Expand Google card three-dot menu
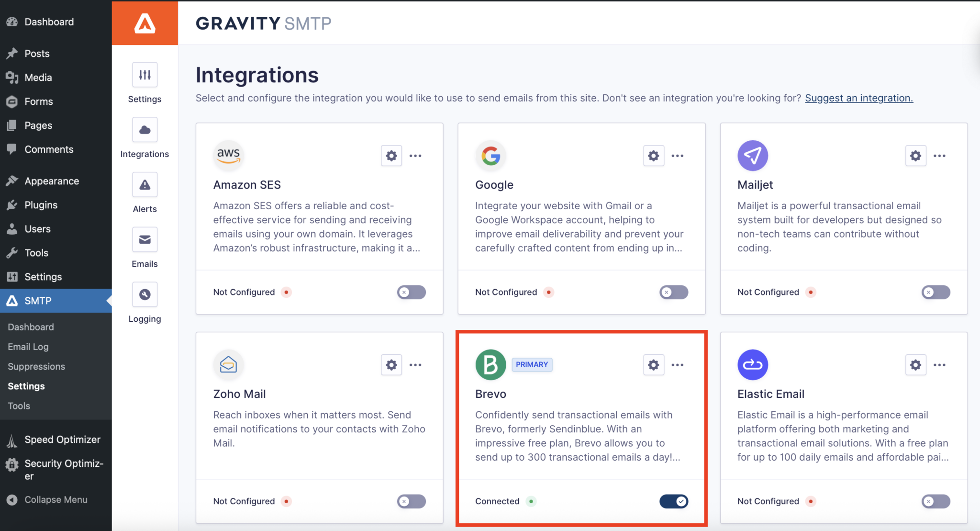Image resolution: width=980 pixels, height=531 pixels. tap(677, 156)
